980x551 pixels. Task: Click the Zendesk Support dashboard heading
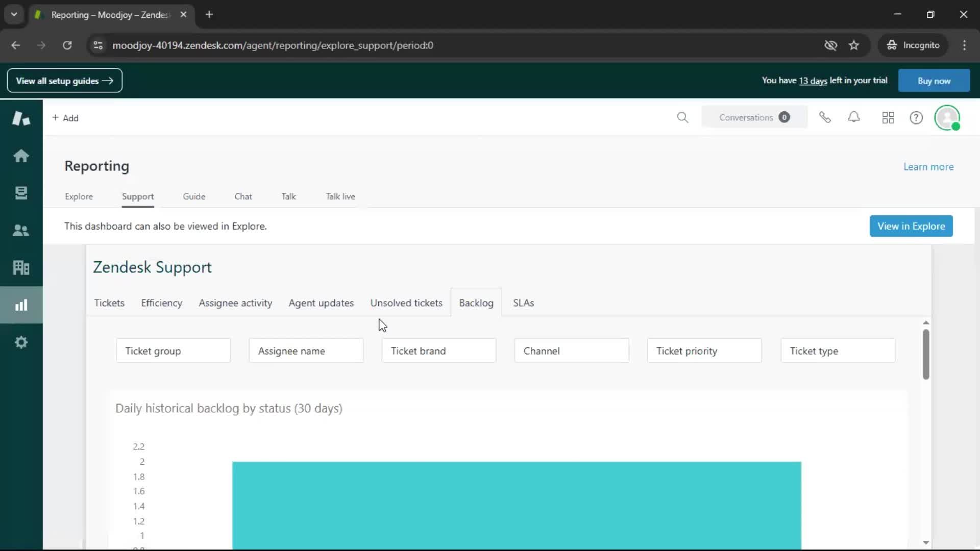tap(152, 267)
